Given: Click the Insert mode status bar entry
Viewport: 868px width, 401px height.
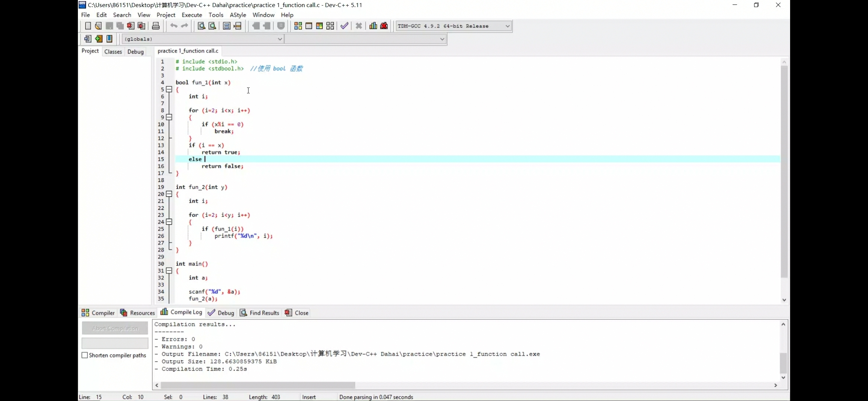Looking at the screenshot, I should pos(309,397).
